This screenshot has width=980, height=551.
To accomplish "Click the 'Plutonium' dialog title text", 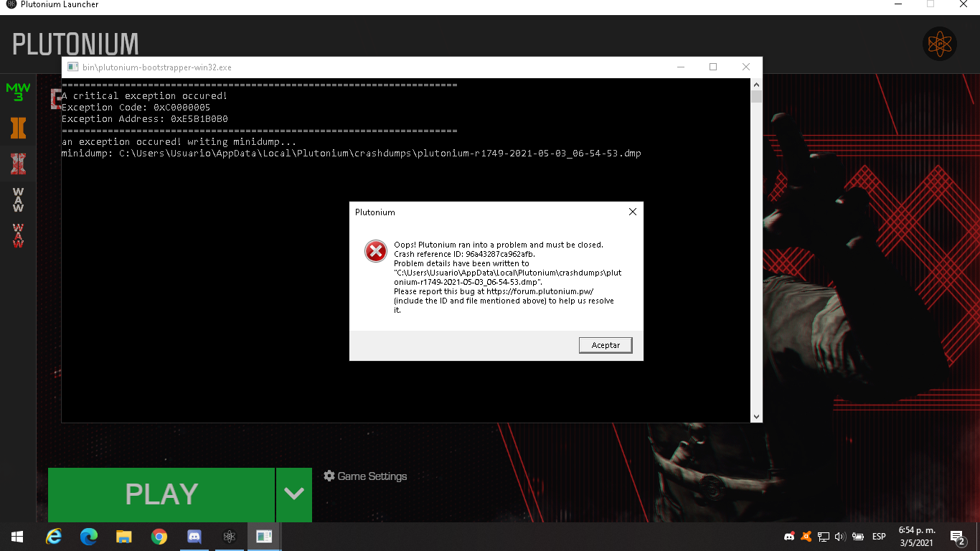I will (x=375, y=212).
